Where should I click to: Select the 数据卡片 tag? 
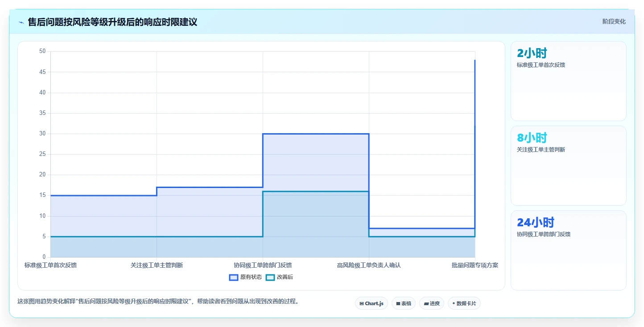click(464, 303)
